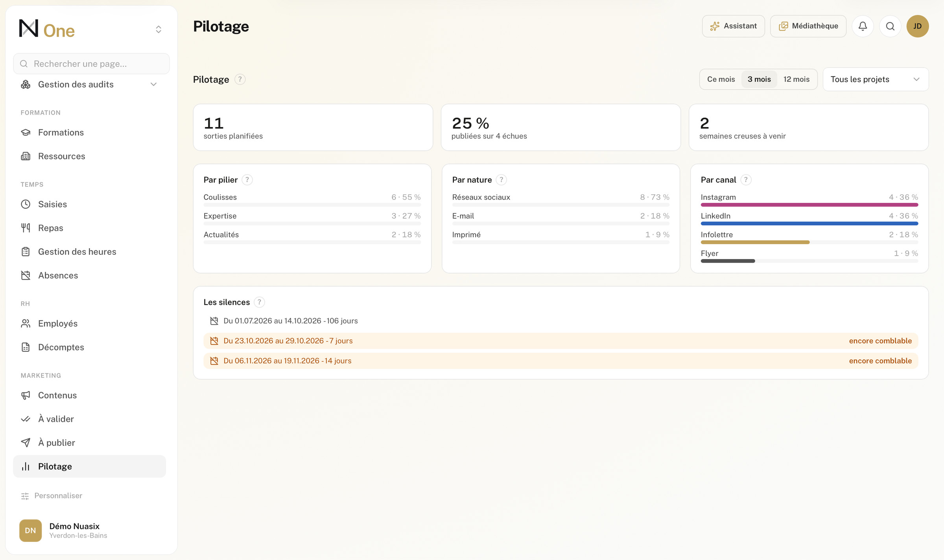Open the Tous les projets dropdown
Image resolution: width=944 pixels, height=560 pixels.
(x=876, y=79)
